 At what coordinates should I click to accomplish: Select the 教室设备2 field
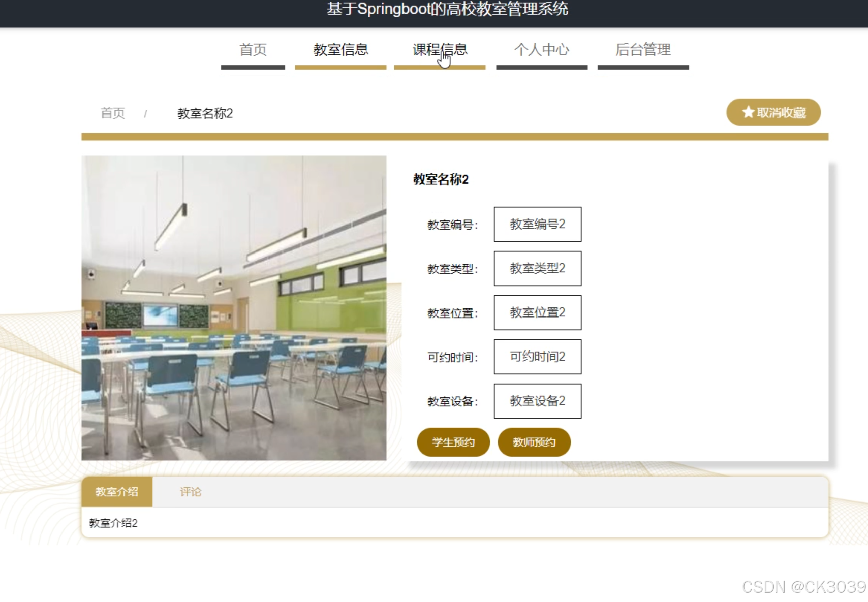point(537,401)
